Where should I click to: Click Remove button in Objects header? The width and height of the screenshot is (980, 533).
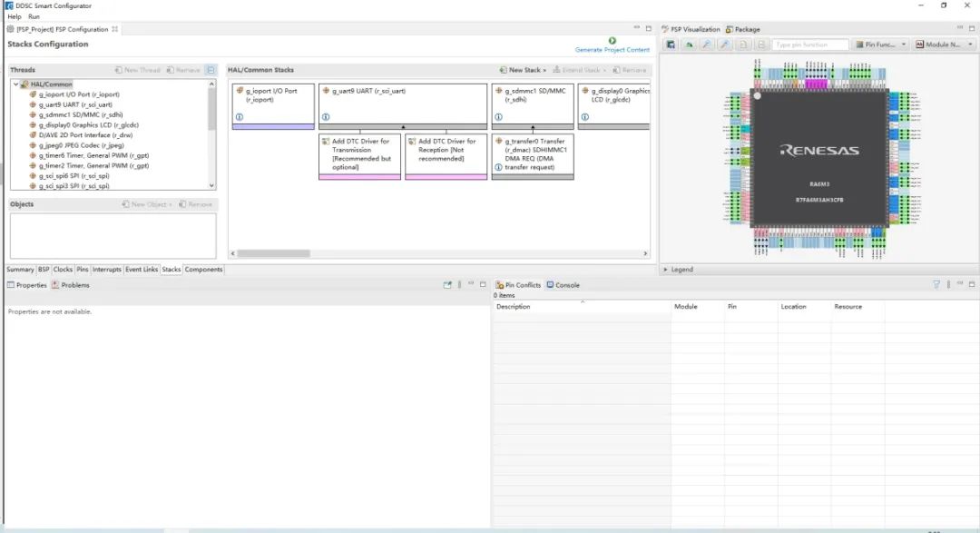pyautogui.click(x=196, y=204)
